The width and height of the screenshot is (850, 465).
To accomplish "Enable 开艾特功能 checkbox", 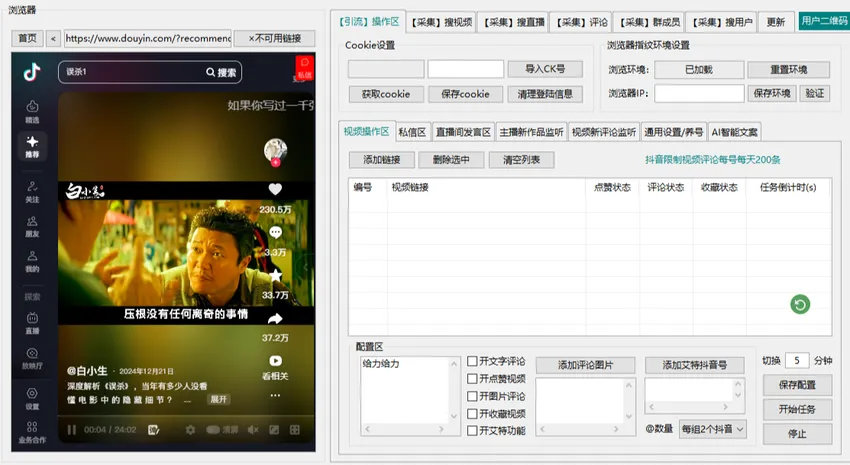I will pyautogui.click(x=472, y=430).
